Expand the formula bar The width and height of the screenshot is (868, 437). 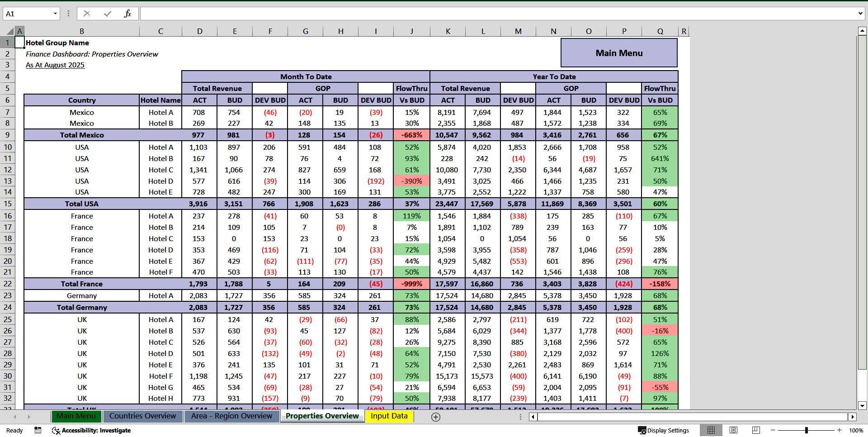pyautogui.click(x=860, y=14)
